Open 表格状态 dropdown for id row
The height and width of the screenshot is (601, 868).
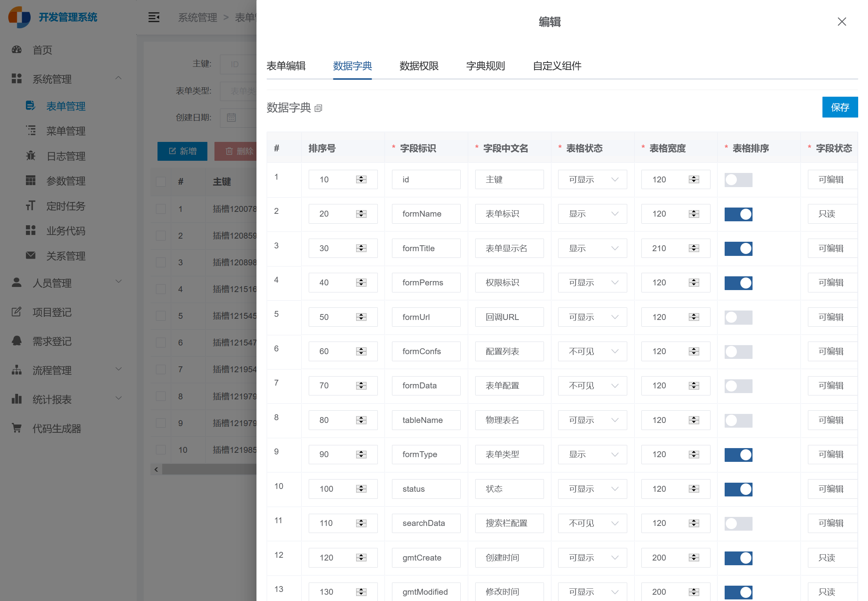click(592, 180)
